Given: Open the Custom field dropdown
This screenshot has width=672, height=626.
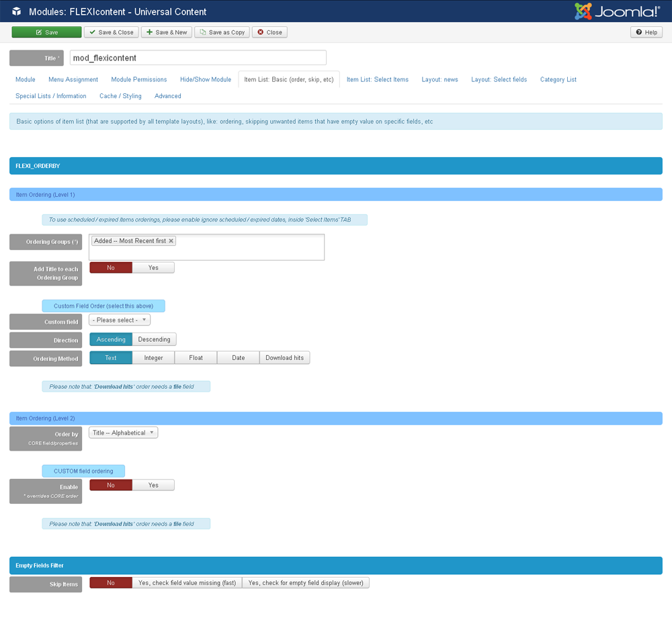Looking at the screenshot, I should (x=120, y=320).
